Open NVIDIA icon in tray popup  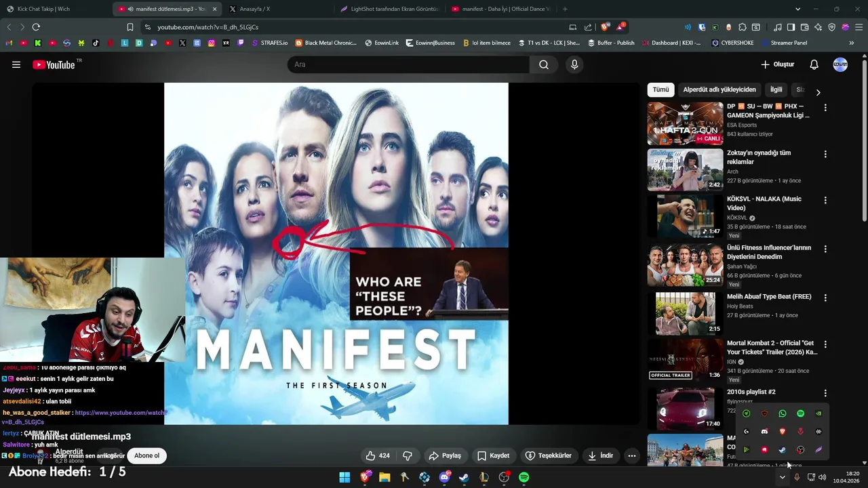pyautogui.click(x=818, y=413)
